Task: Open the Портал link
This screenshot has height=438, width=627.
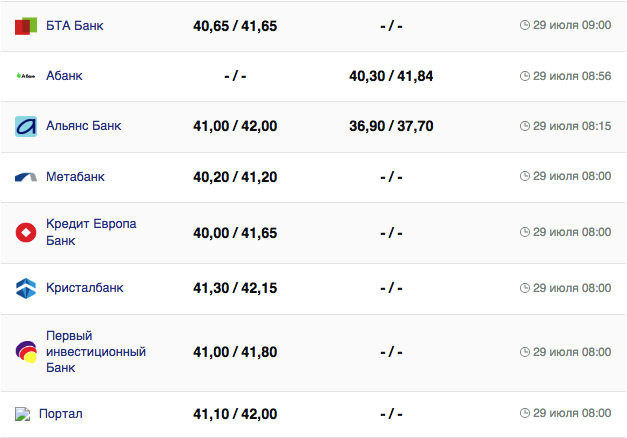Action: click(61, 414)
